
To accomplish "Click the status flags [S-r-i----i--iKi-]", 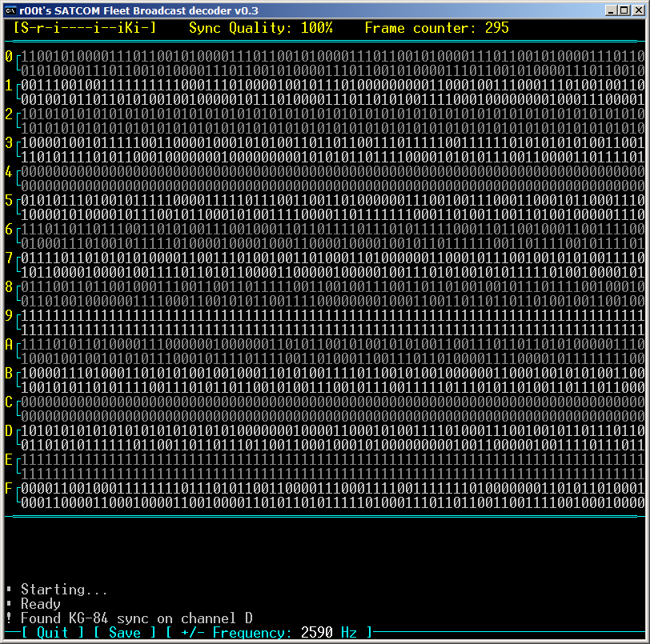I will [85, 28].
